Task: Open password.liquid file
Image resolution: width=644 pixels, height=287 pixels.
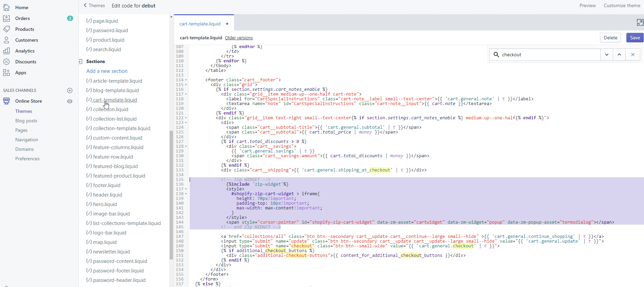Action: 110,30
